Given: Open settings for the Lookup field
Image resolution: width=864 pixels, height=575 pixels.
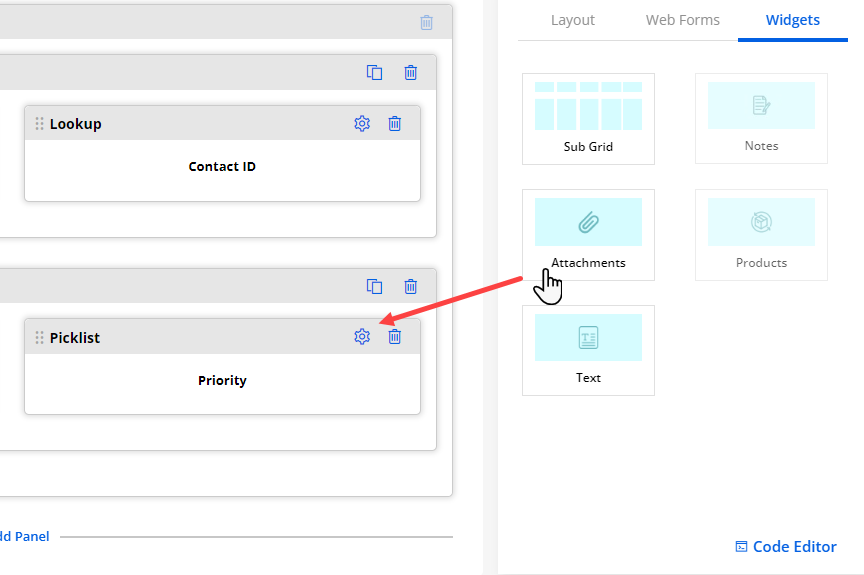Looking at the screenshot, I should pyautogui.click(x=362, y=124).
